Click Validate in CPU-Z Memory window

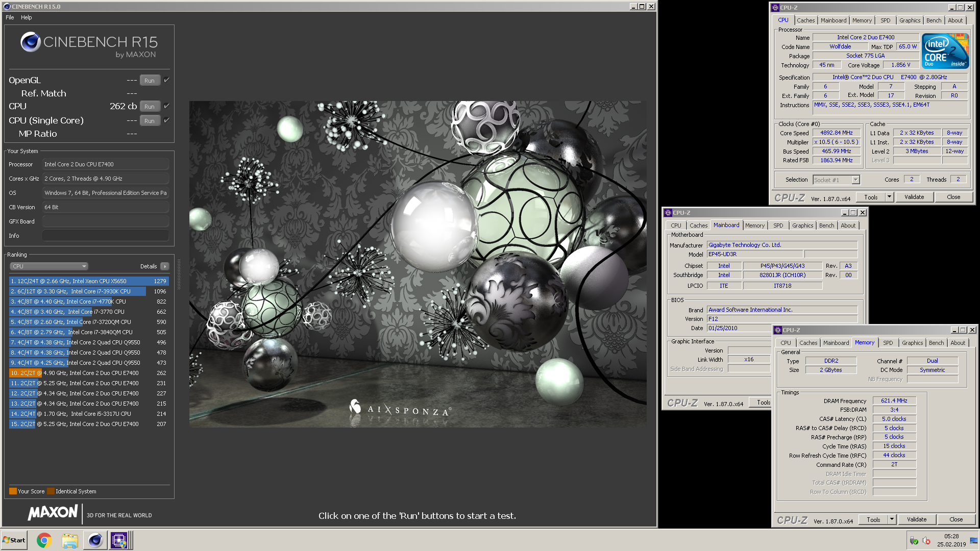point(917,519)
